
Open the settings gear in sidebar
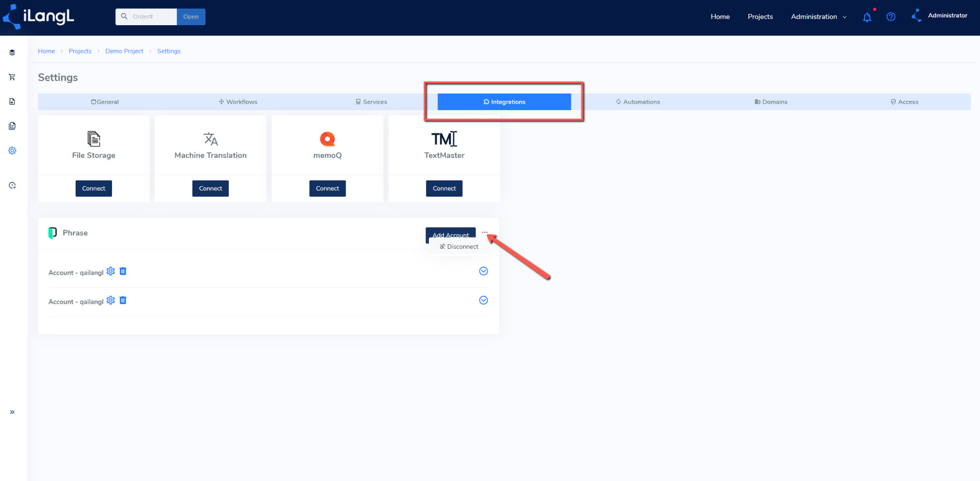point(12,151)
